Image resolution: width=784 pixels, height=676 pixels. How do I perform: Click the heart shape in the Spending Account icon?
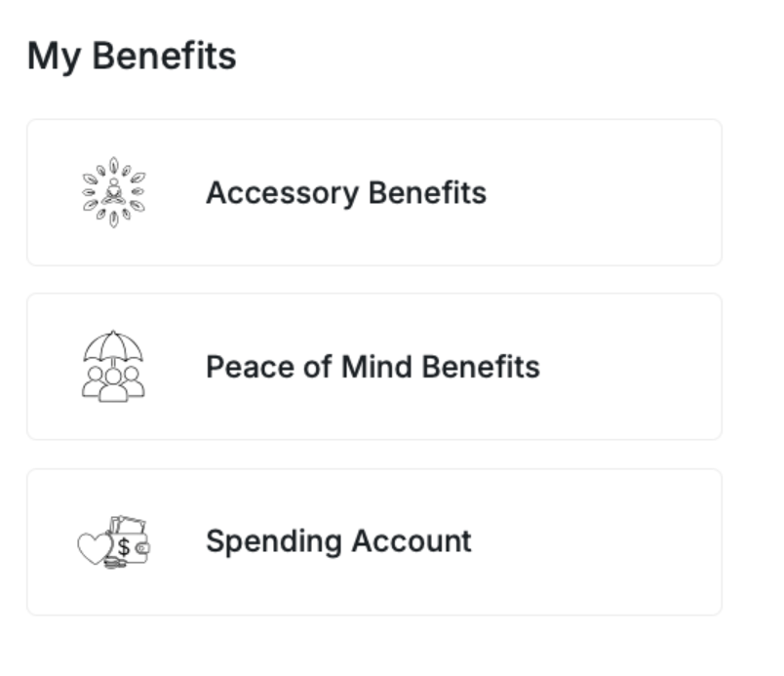coord(94,548)
